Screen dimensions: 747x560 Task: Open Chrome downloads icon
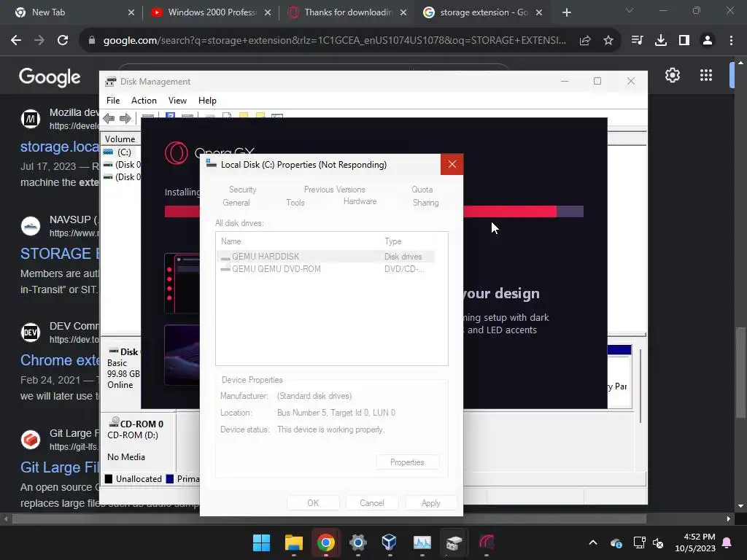tap(661, 41)
